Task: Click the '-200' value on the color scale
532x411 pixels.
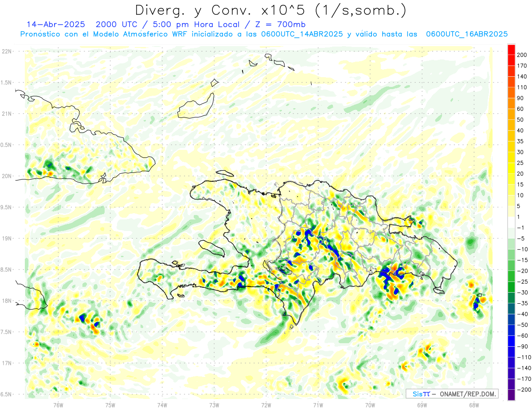Action: [x=524, y=390]
